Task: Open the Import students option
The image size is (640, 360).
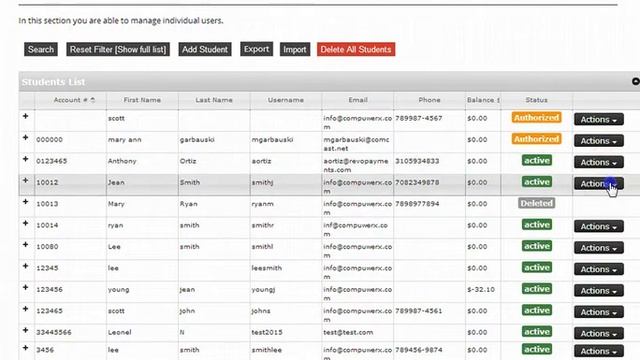Action: [x=295, y=49]
